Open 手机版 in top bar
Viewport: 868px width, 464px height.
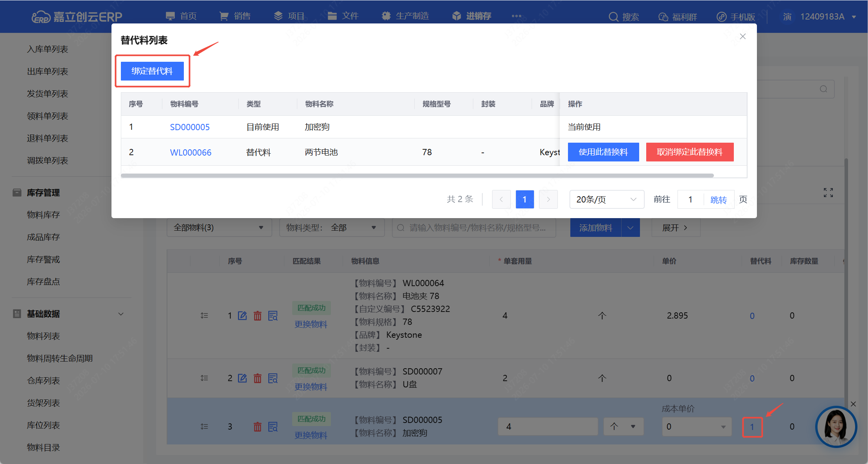(x=735, y=17)
